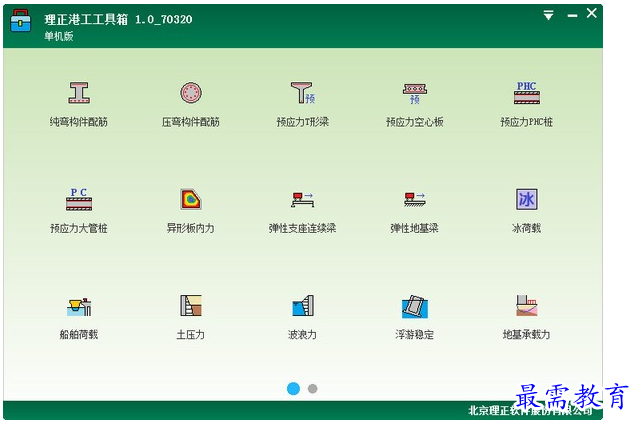This screenshot has width=637, height=428.
Task: Open the 预应力大管桩 PC pile icon
Action: 79,199
